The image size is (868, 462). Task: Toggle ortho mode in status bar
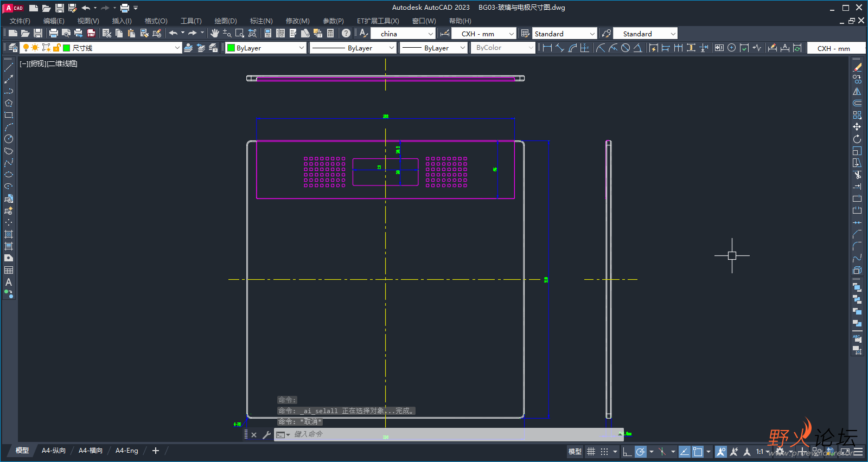627,452
